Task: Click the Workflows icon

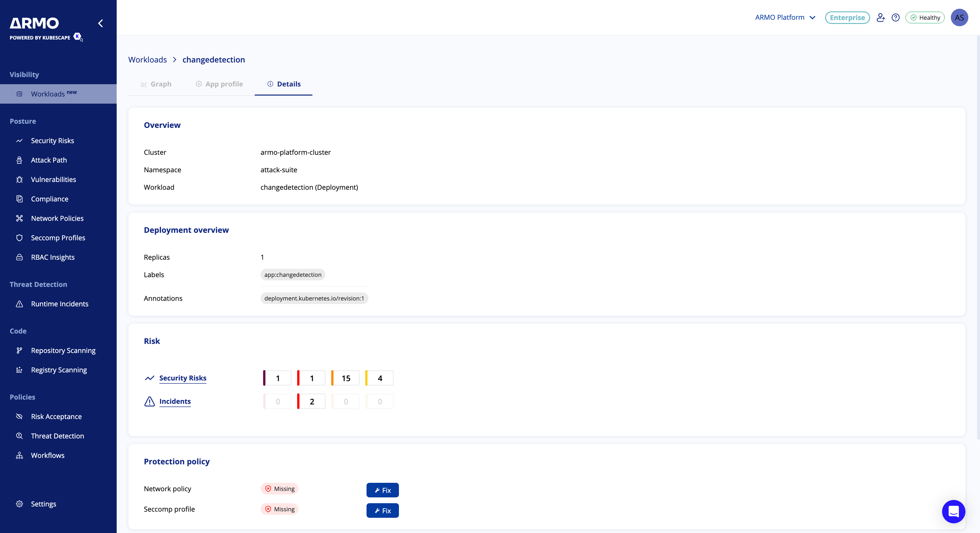Action: (x=19, y=455)
